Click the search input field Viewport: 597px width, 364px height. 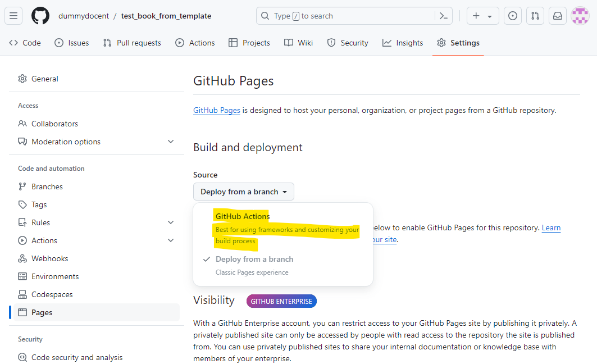tap(348, 16)
